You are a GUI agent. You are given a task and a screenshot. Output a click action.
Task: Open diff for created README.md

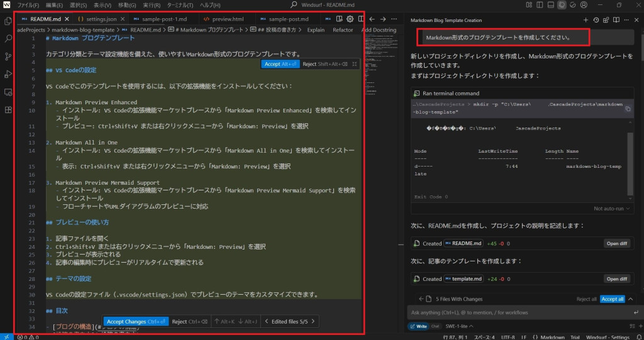[x=617, y=243]
